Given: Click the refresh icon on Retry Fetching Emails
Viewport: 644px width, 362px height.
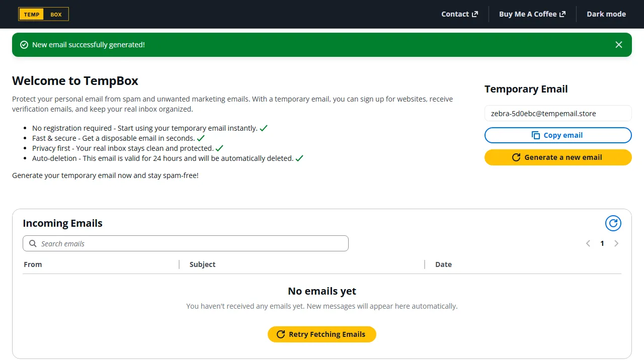Looking at the screenshot, I should click(x=281, y=334).
